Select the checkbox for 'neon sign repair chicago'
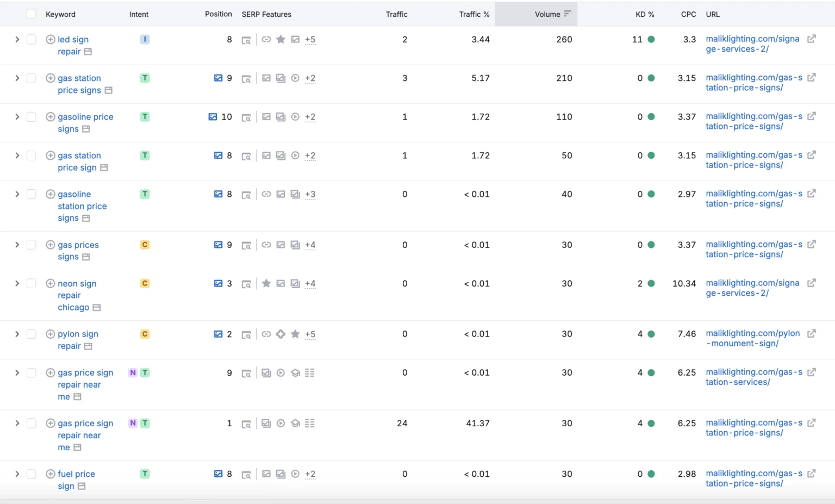This screenshot has width=835, height=504. (x=32, y=283)
